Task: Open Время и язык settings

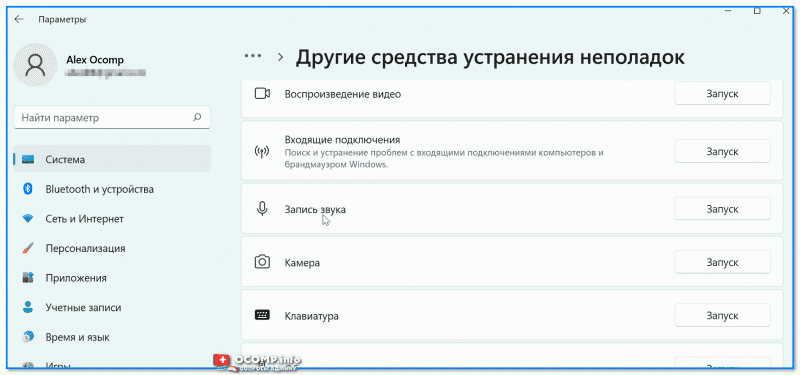Action: [x=112, y=337]
